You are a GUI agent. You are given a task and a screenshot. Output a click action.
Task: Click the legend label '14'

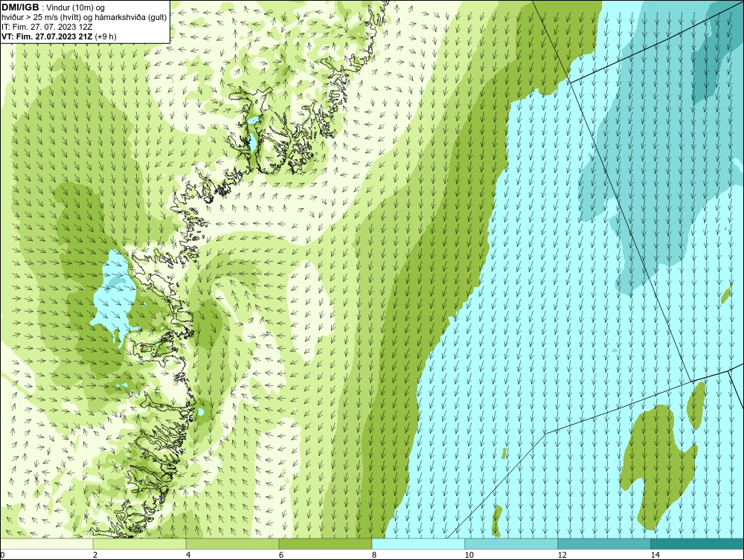(x=655, y=556)
